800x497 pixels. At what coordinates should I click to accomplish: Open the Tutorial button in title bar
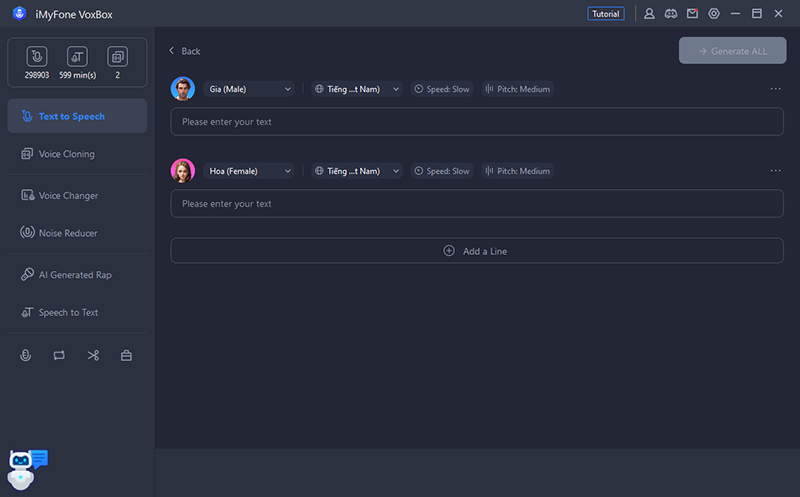pyautogui.click(x=606, y=14)
